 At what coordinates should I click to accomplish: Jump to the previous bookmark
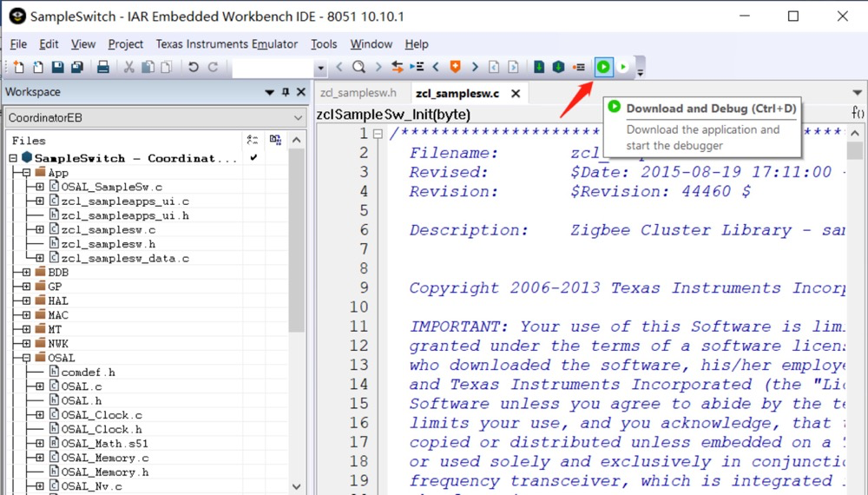click(436, 67)
